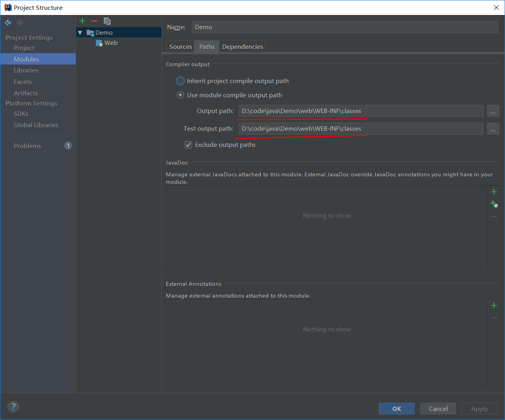Click the forward navigation arrow
Image resolution: width=505 pixels, height=420 pixels.
(x=20, y=23)
